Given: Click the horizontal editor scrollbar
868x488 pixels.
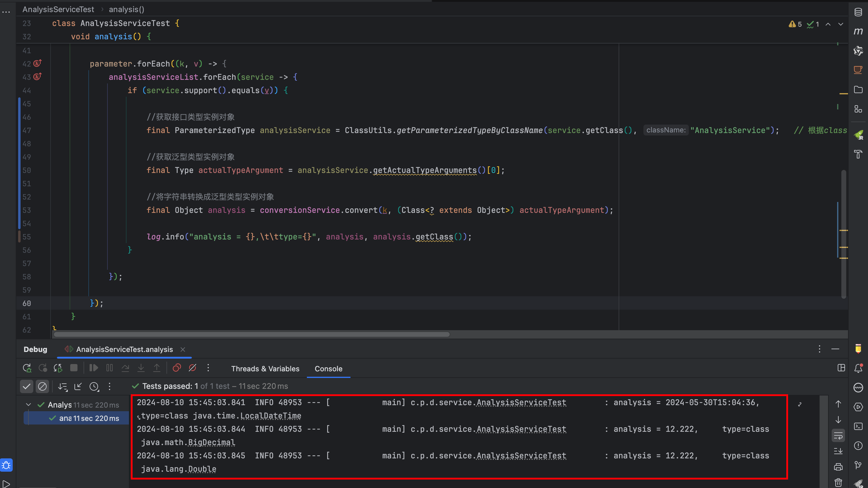Looking at the screenshot, I should [252, 334].
